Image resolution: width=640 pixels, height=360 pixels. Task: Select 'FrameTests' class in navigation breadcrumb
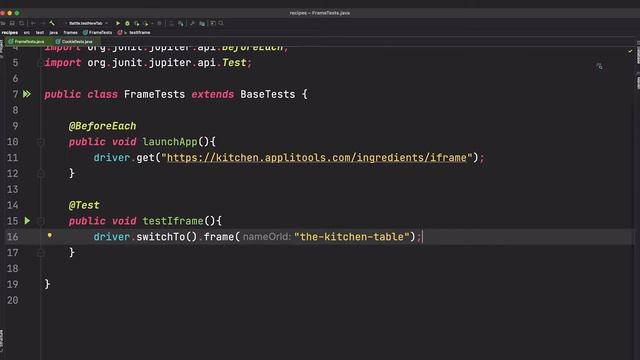(x=98, y=32)
